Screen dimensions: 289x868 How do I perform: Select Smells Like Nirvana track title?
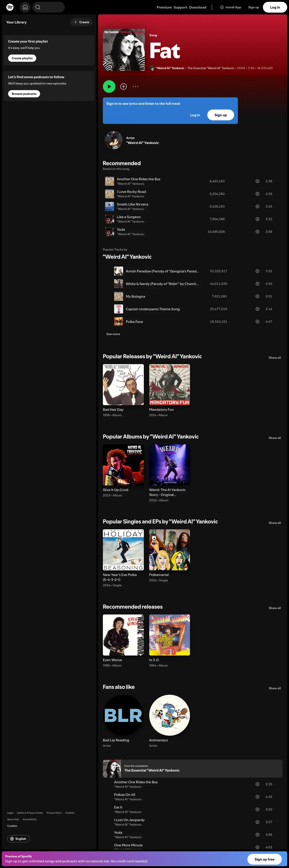coord(132,204)
